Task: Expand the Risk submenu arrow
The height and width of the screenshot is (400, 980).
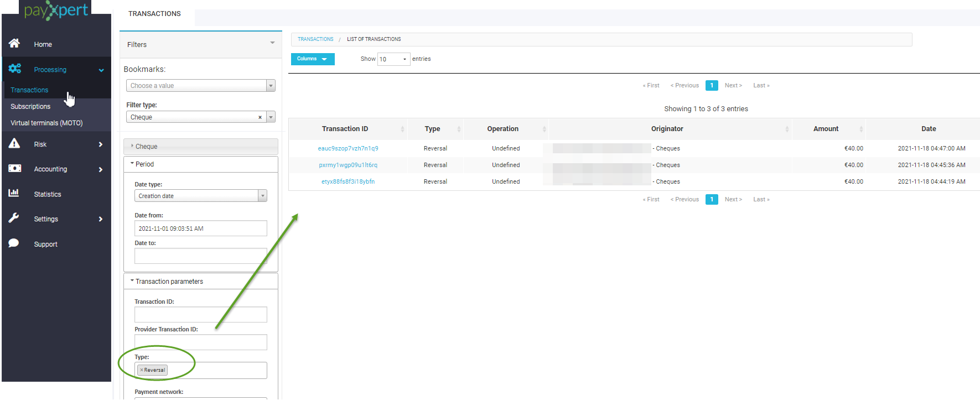Action: [x=101, y=144]
